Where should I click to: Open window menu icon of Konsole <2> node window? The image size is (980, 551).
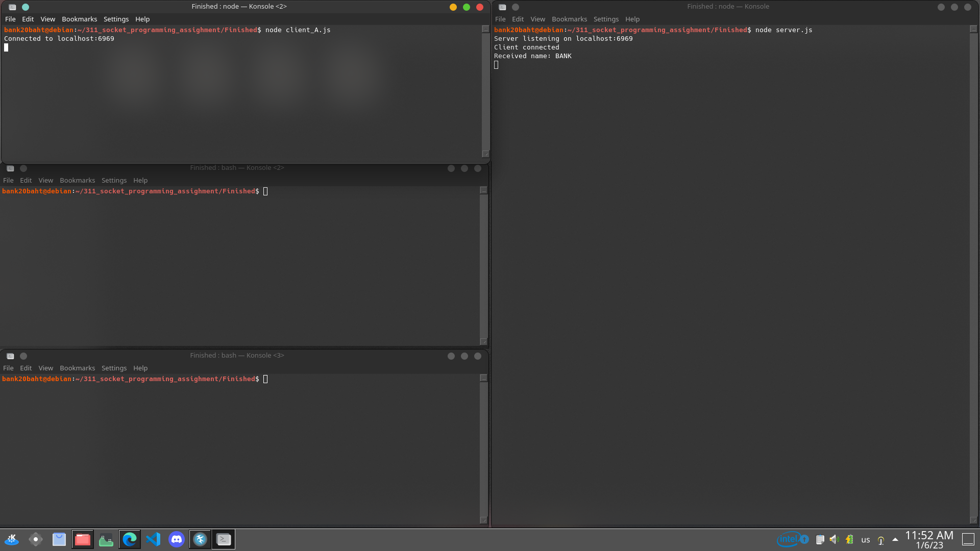coord(12,7)
